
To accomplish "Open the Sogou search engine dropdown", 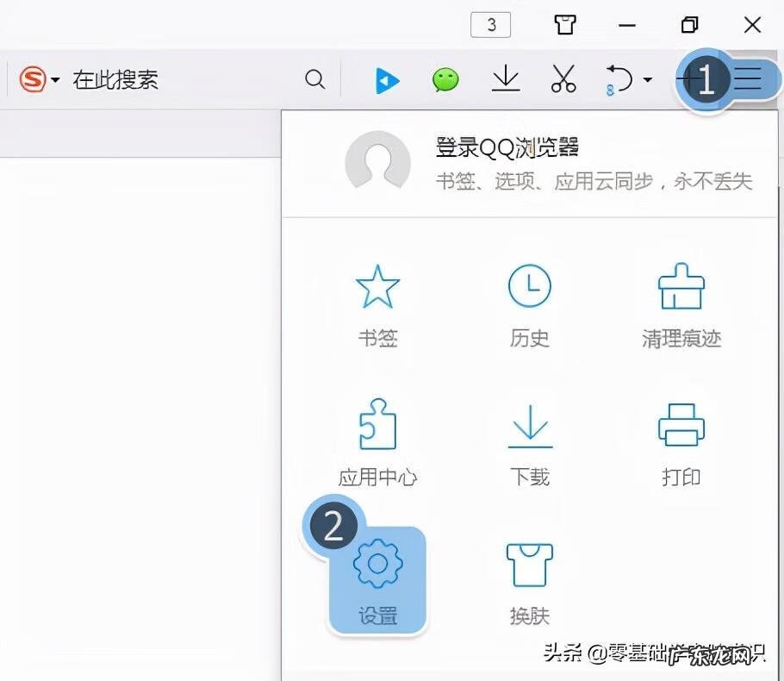I will 40,80.
